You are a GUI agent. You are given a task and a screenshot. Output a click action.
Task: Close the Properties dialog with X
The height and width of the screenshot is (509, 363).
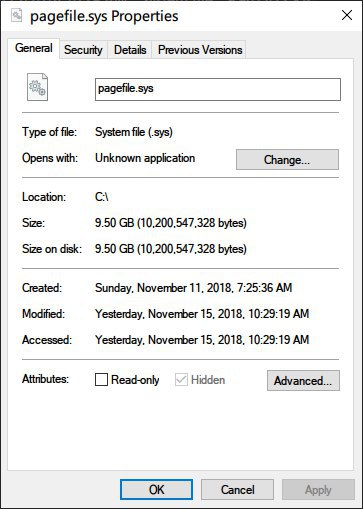(347, 15)
